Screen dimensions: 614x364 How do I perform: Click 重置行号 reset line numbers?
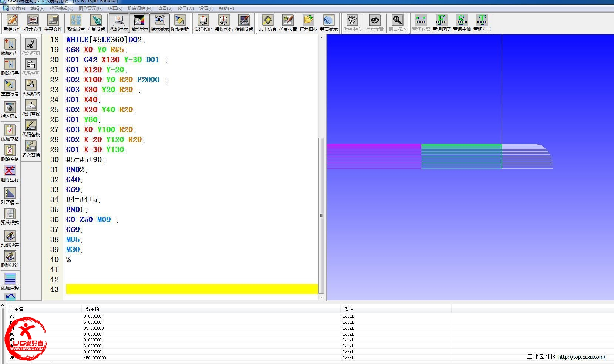10,88
